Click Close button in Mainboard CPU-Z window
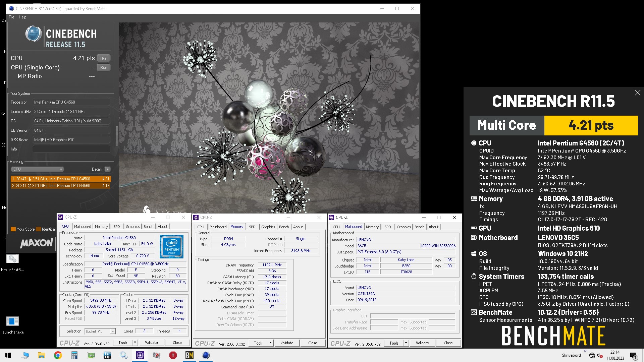644x362 pixels. click(x=448, y=343)
